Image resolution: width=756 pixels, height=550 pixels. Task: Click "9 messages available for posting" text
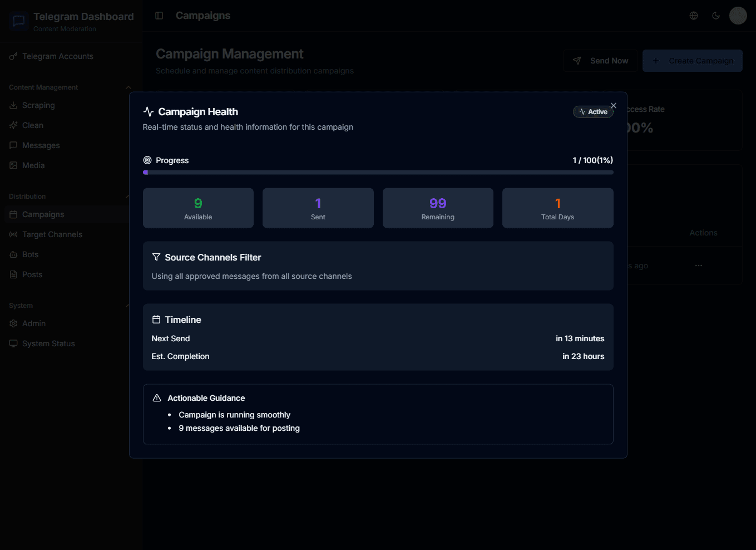point(239,428)
